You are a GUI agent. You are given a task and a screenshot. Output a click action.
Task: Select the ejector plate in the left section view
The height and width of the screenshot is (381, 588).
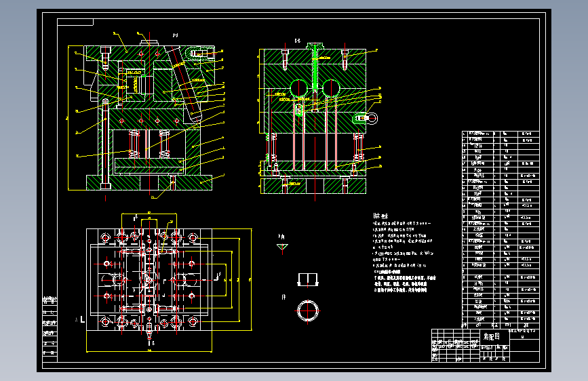pos(149,162)
